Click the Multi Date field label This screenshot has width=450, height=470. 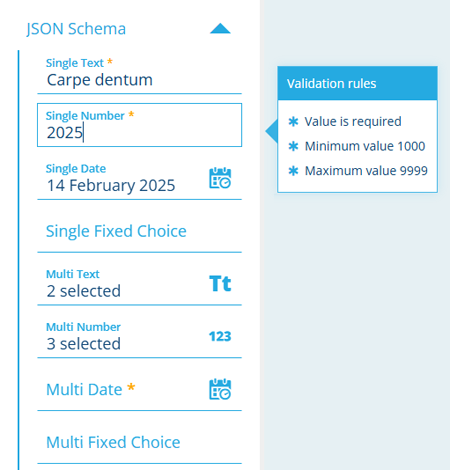pos(84,389)
